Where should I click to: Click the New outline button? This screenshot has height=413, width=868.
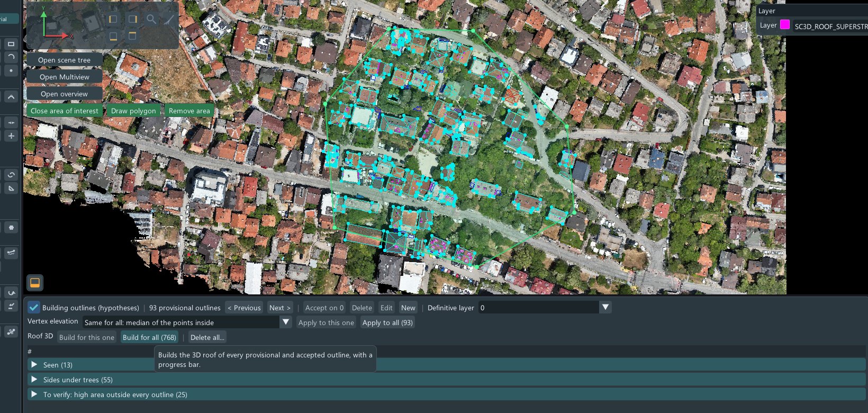408,308
